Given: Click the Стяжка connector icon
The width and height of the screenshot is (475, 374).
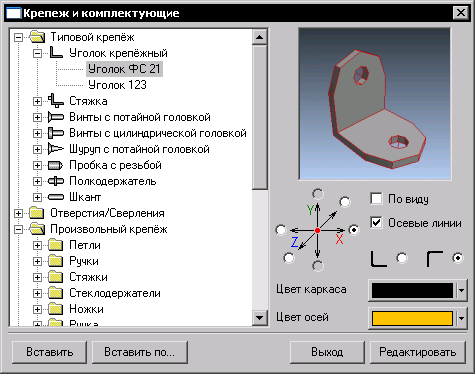Looking at the screenshot, I should coord(56,101).
